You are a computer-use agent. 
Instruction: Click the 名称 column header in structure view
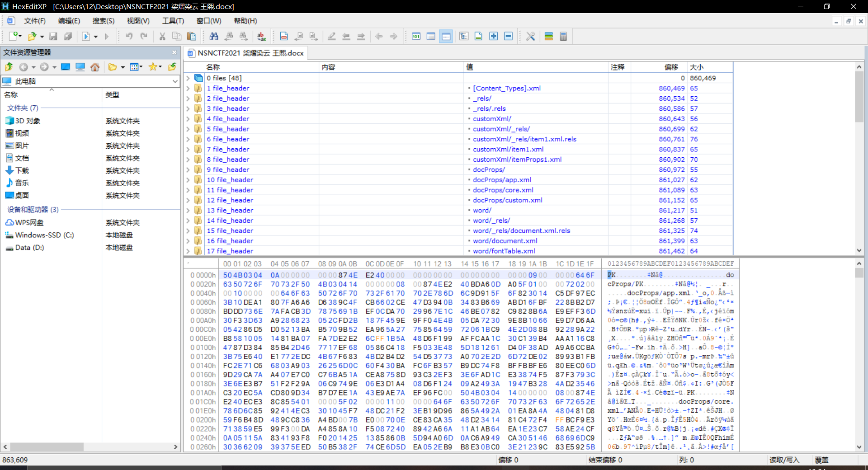coord(213,67)
